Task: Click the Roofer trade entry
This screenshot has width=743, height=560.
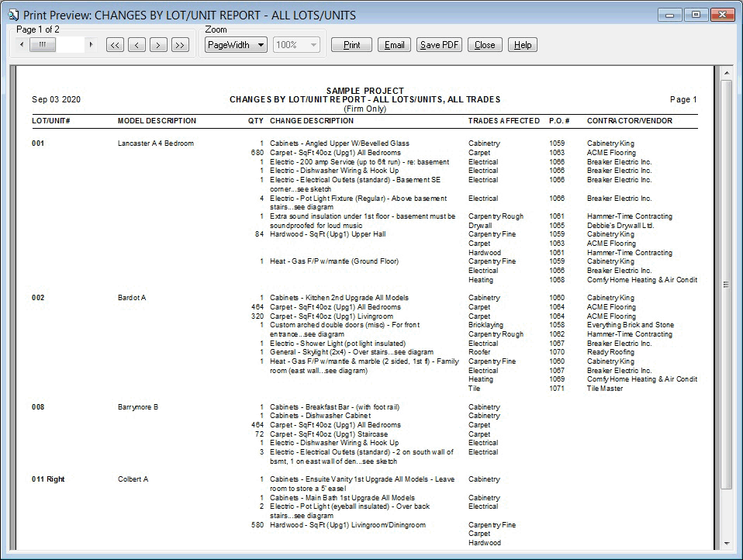Action: coord(479,352)
